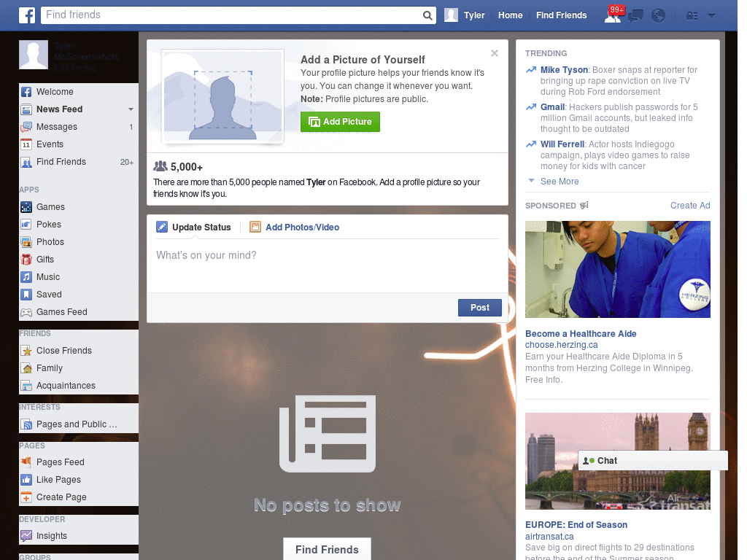The height and width of the screenshot is (560, 747).
Task: Open the Gmail trending link
Action: coord(553,107)
